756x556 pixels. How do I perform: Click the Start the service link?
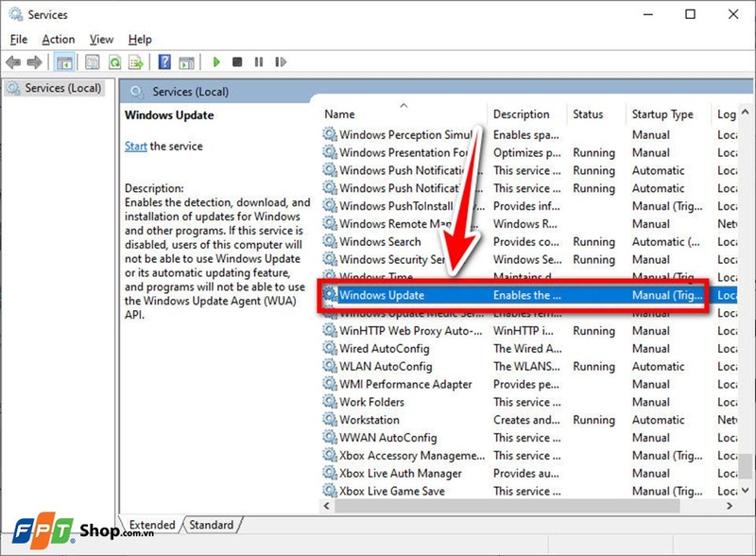[x=136, y=147]
